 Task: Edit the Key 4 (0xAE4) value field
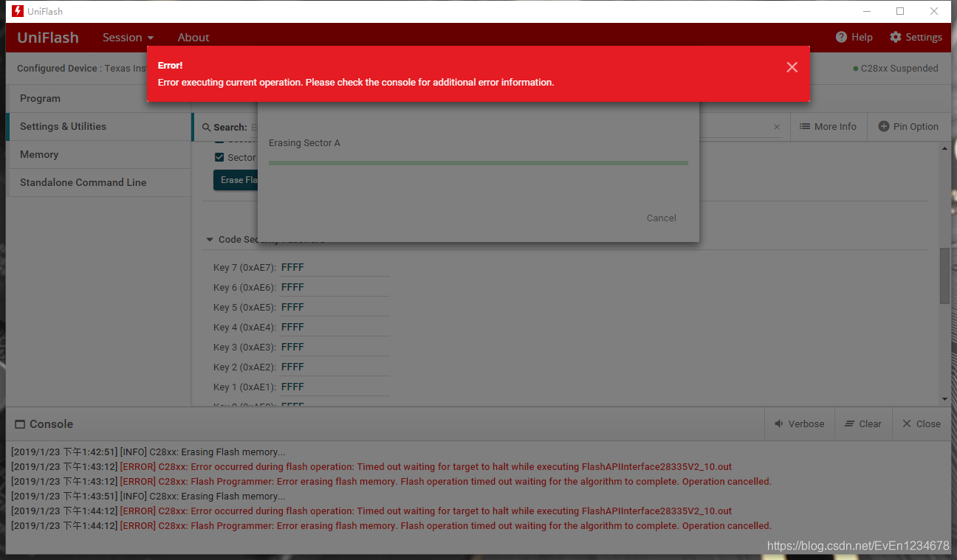[335, 327]
